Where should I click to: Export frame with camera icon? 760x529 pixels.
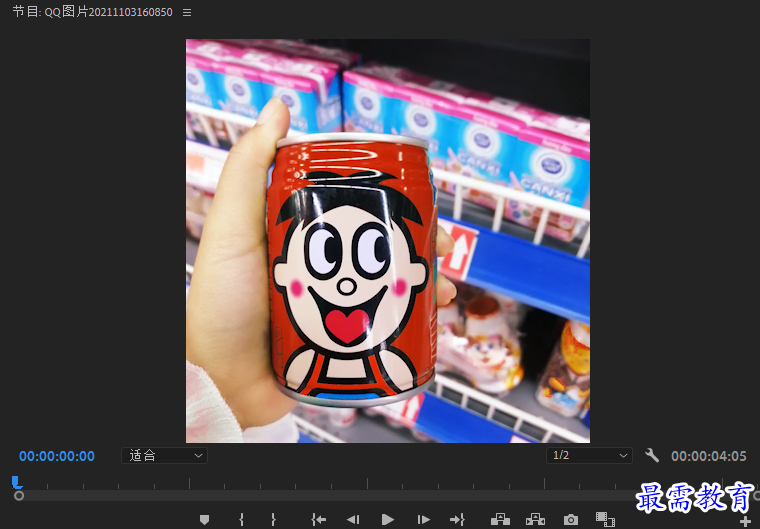[x=571, y=520]
